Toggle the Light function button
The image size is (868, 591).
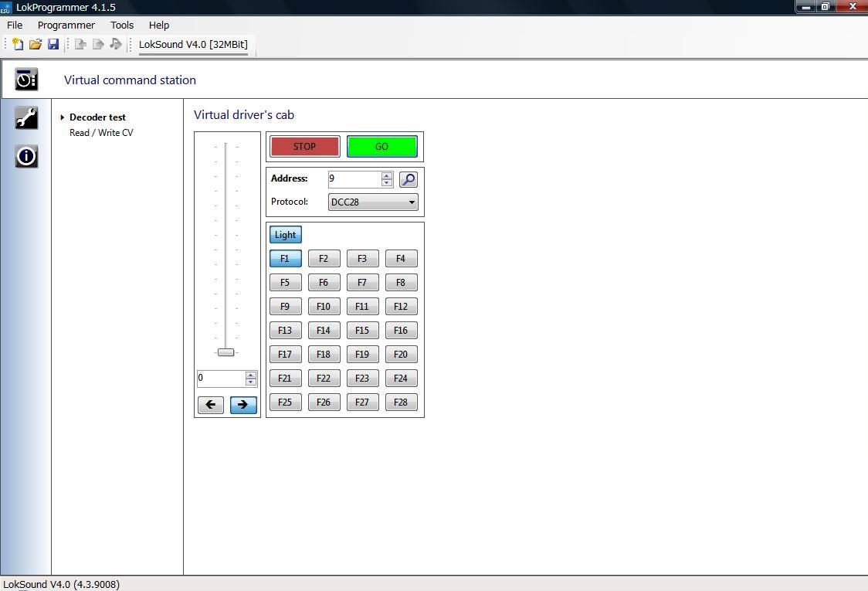click(x=286, y=235)
